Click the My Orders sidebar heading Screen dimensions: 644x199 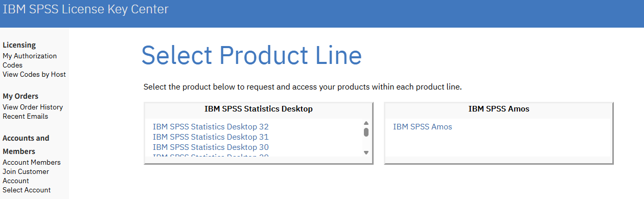[20, 96]
